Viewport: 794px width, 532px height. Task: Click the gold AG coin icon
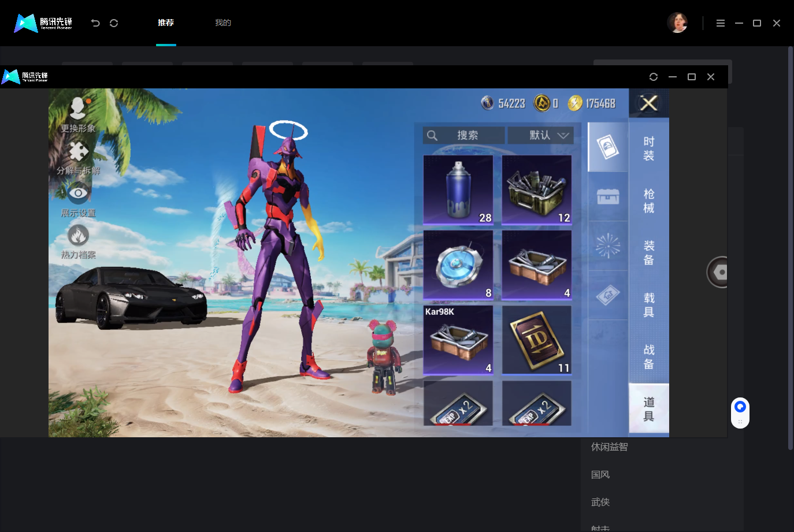coord(541,103)
